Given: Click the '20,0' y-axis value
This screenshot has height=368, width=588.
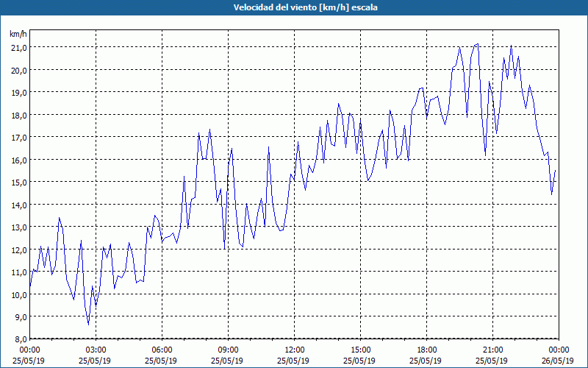Looking at the screenshot, I should tap(20, 70).
